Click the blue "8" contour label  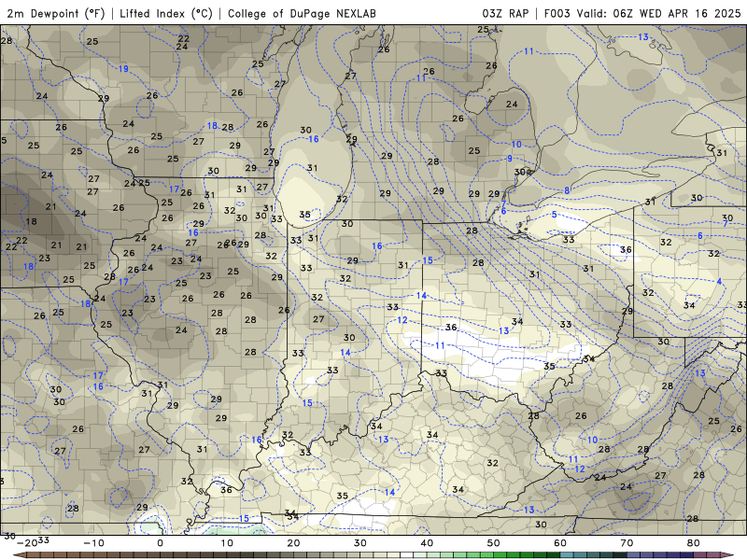coord(567,190)
